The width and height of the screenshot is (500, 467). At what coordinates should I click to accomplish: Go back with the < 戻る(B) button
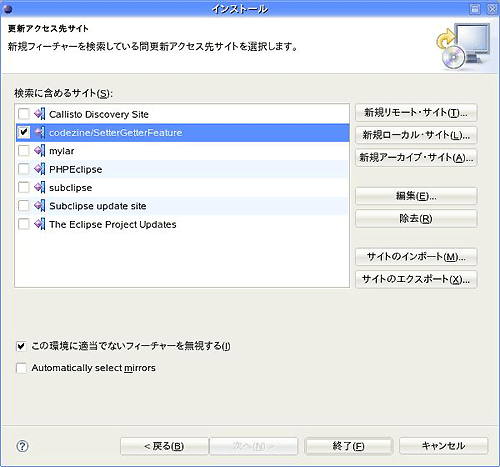(164, 446)
